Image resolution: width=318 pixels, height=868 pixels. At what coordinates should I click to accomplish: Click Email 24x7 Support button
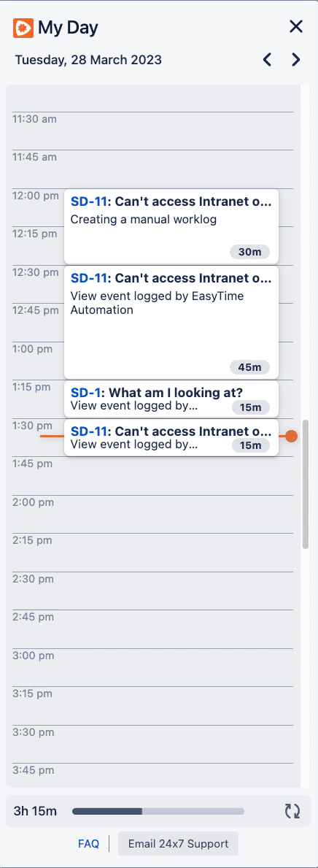click(178, 844)
